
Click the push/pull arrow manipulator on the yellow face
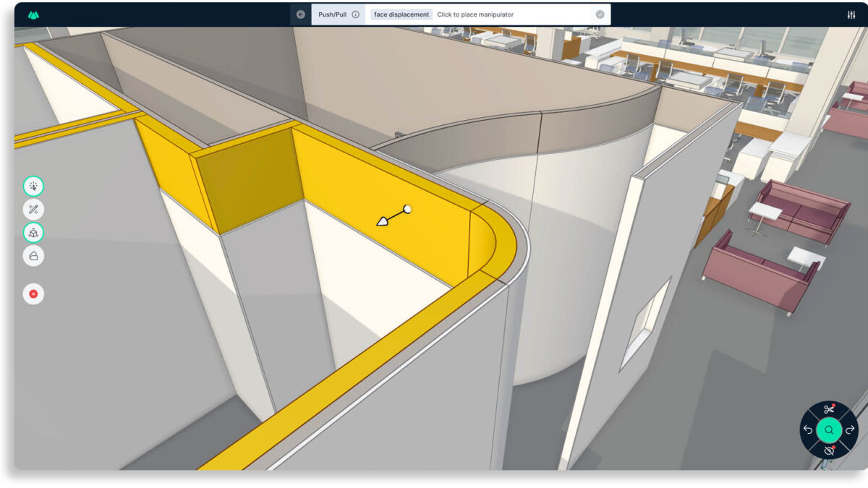pos(383,221)
